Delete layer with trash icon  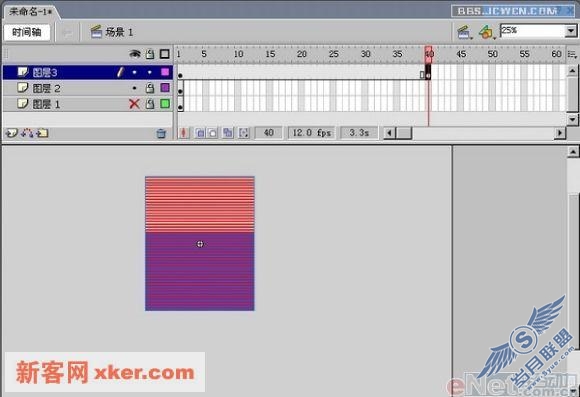[x=161, y=133]
